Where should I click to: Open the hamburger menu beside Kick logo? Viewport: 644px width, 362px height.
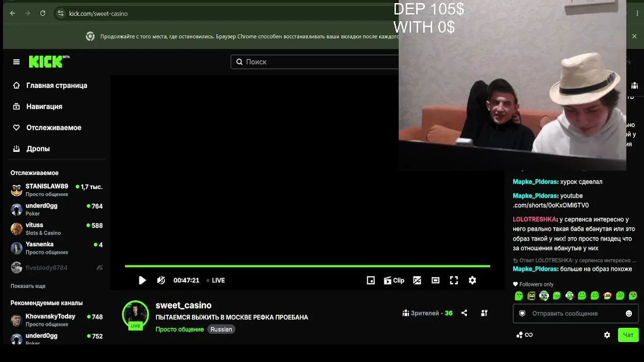(x=17, y=62)
